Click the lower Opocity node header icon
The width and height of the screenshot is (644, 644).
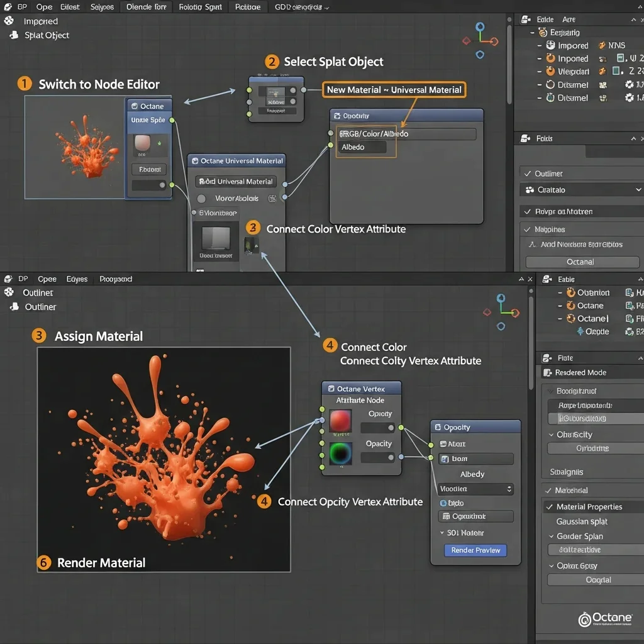(x=438, y=427)
